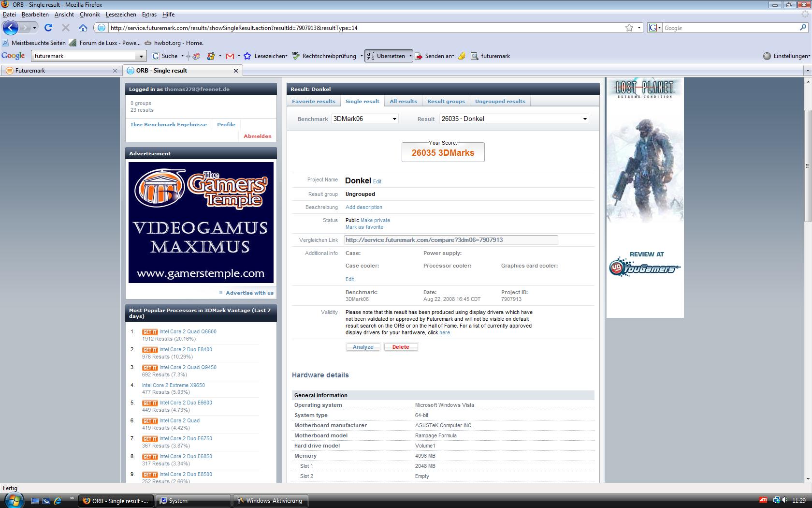Open Google Toolbar Einstellungen gear

(767, 56)
